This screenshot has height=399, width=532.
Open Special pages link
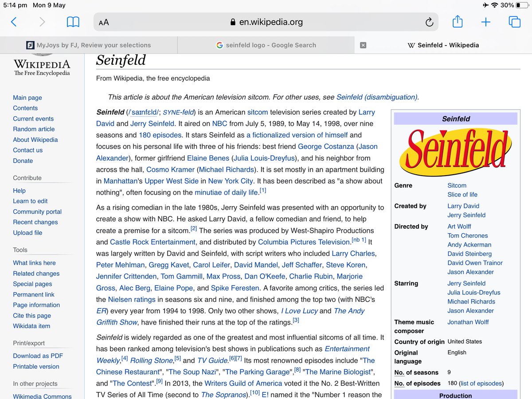pyautogui.click(x=32, y=284)
